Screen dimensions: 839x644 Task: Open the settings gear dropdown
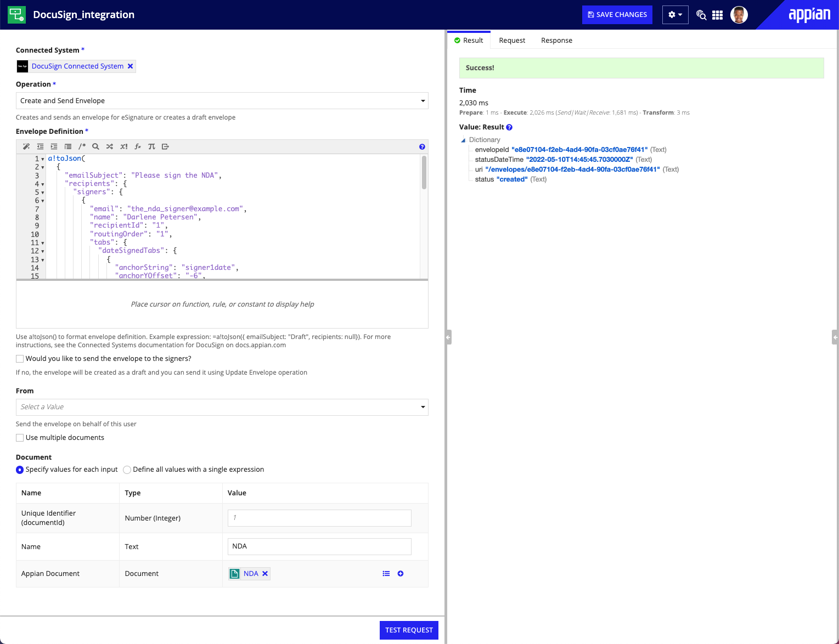675,15
